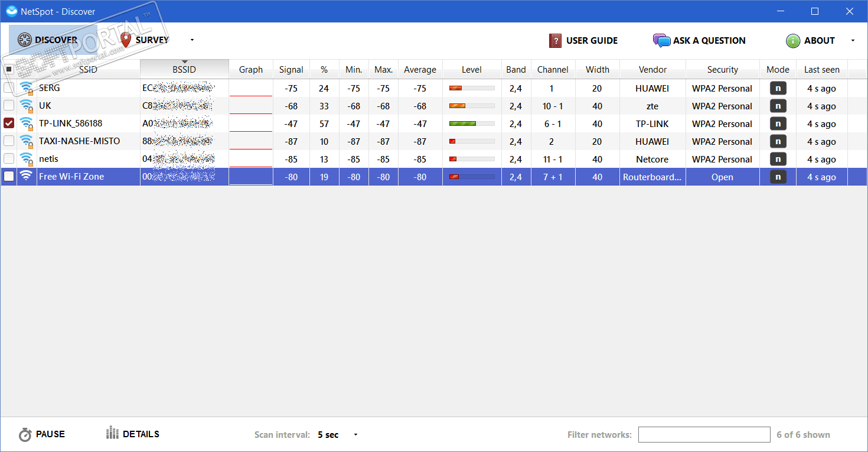Click the Wi-Fi icon for TP-LINK_586188
868x452 pixels.
(x=27, y=124)
